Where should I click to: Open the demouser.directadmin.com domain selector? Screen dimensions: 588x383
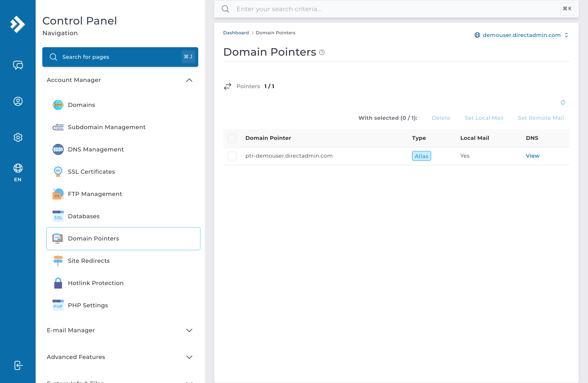tap(521, 35)
